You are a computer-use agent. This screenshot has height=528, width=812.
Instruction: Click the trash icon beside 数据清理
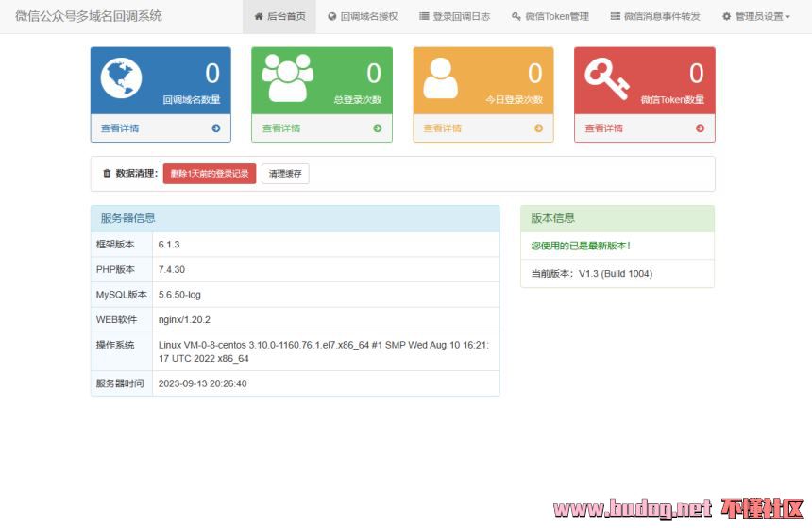click(107, 173)
